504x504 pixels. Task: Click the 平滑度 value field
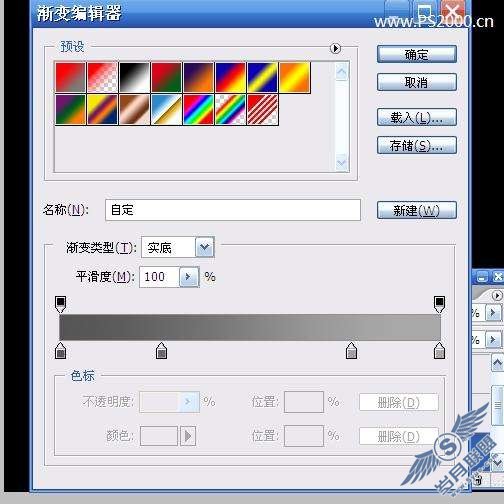[159, 277]
